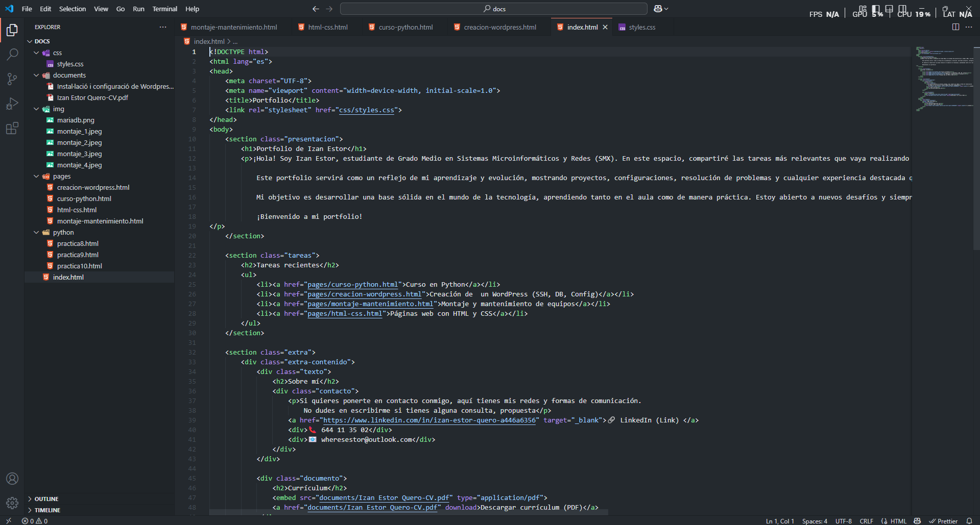980x525 pixels.
Task: Collapse the css folder
Action: 36,53
